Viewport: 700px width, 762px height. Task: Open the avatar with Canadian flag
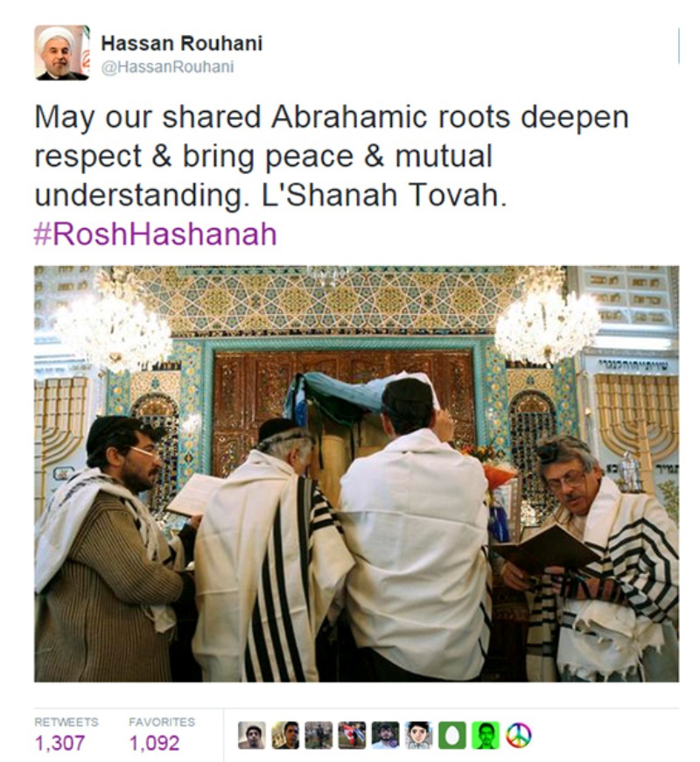pos(352,735)
